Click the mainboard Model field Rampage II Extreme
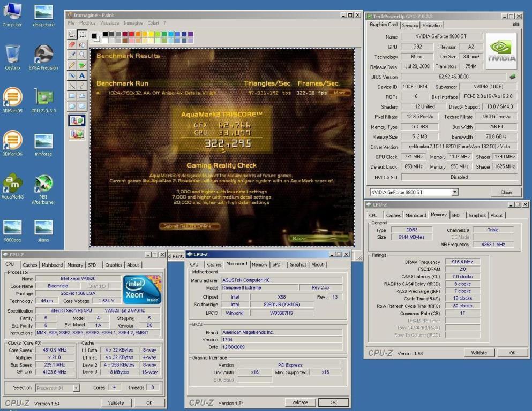 point(259,288)
